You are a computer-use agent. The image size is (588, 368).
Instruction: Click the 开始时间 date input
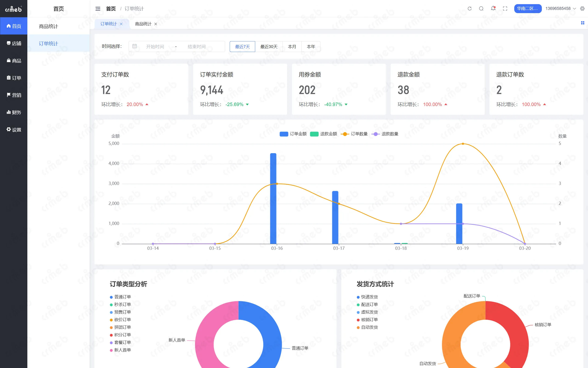pos(155,46)
